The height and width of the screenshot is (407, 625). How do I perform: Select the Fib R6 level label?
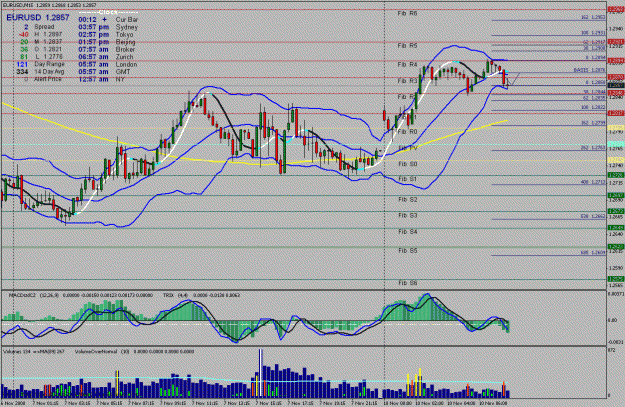click(x=407, y=13)
